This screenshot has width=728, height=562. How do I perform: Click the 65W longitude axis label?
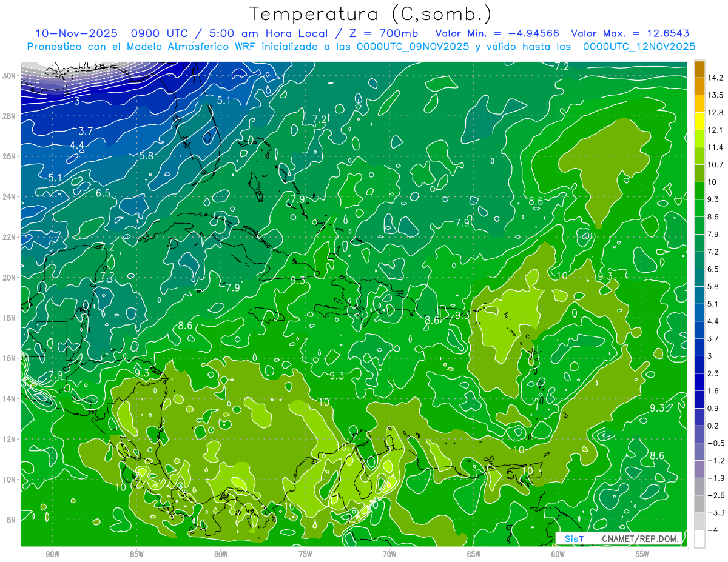[474, 554]
